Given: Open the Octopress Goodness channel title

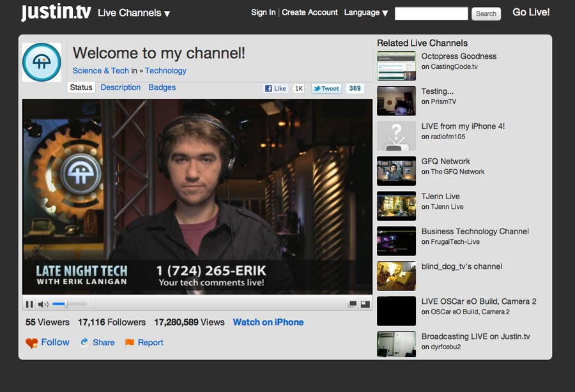Looking at the screenshot, I should coord(459,56).
